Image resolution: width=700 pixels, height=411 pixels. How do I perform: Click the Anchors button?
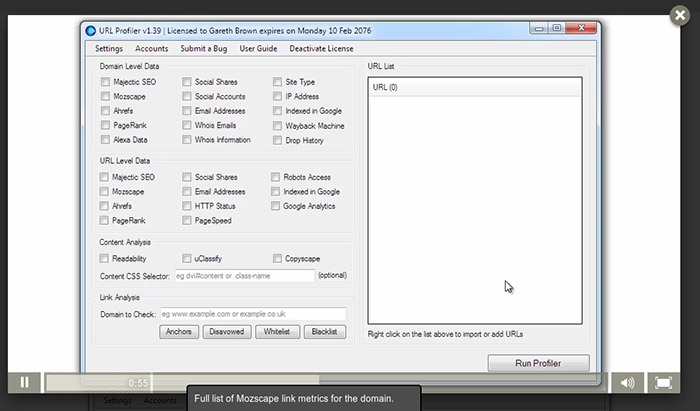point(179,332)
